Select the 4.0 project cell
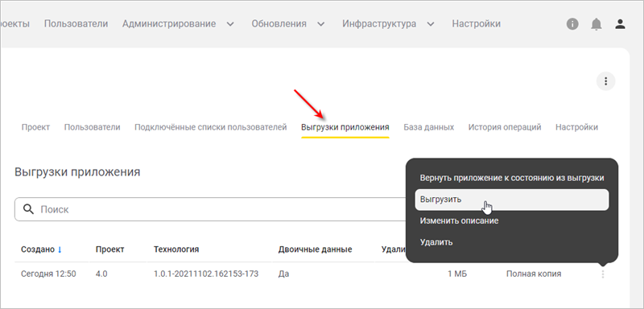644x309 pixels. pos(101,274)
